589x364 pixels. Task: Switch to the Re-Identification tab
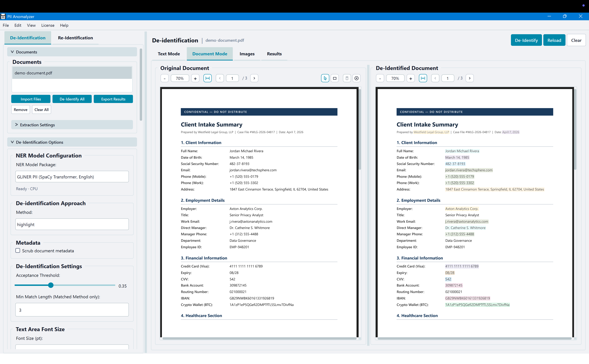pos(75,38)
